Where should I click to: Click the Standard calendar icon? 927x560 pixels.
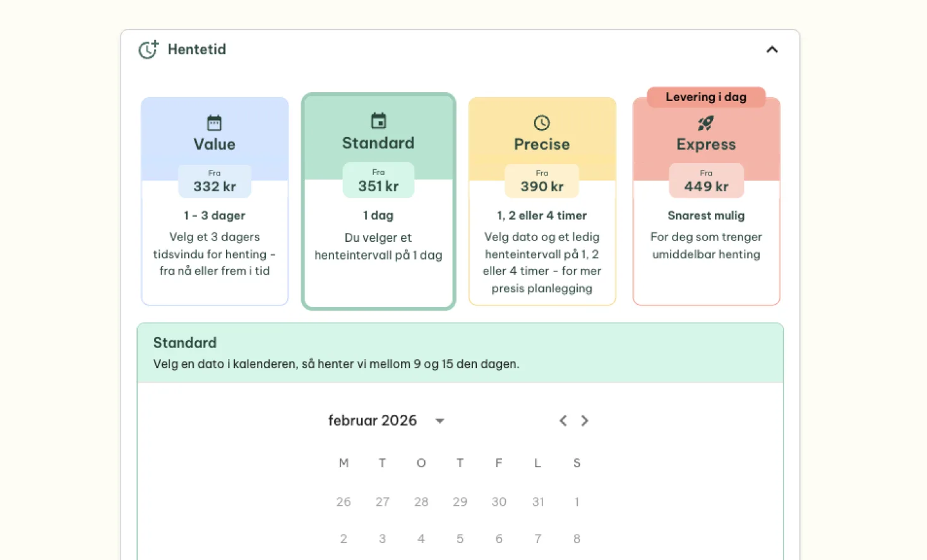(378, 121)
